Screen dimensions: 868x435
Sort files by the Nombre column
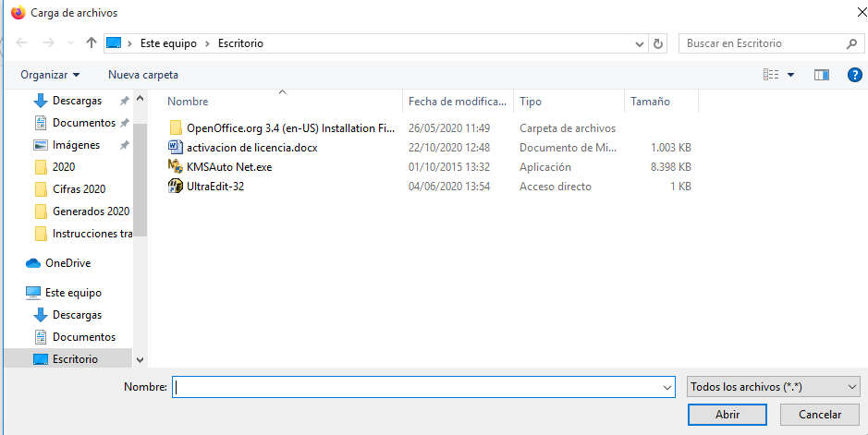pyautogui.click(x=189, y=102)
